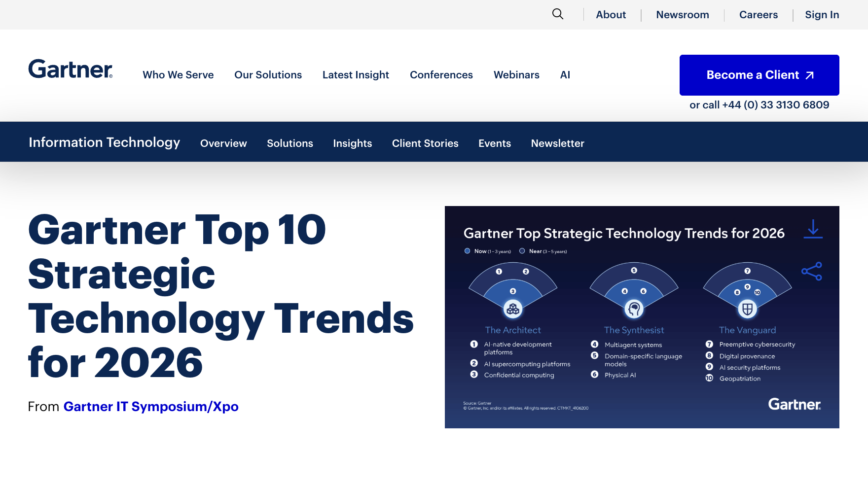
Task: Click the Now (1–3 years) legend dot
Action: [468, 251]
